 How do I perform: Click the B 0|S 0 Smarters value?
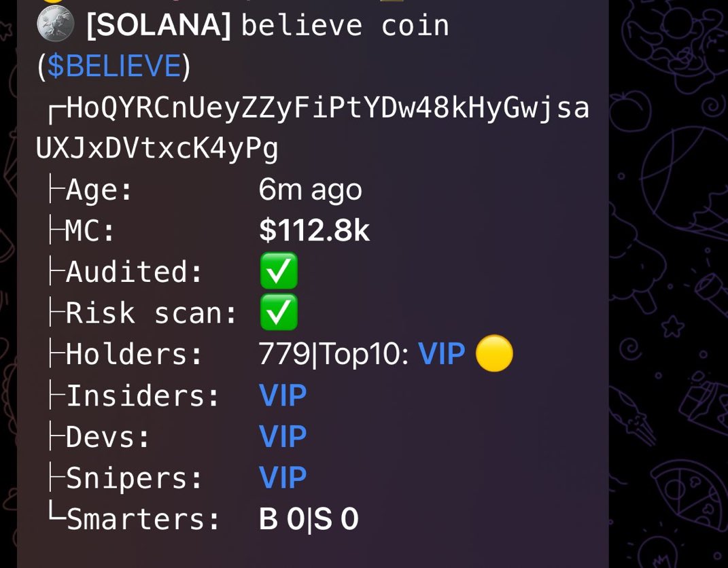[x=309, y=519]
